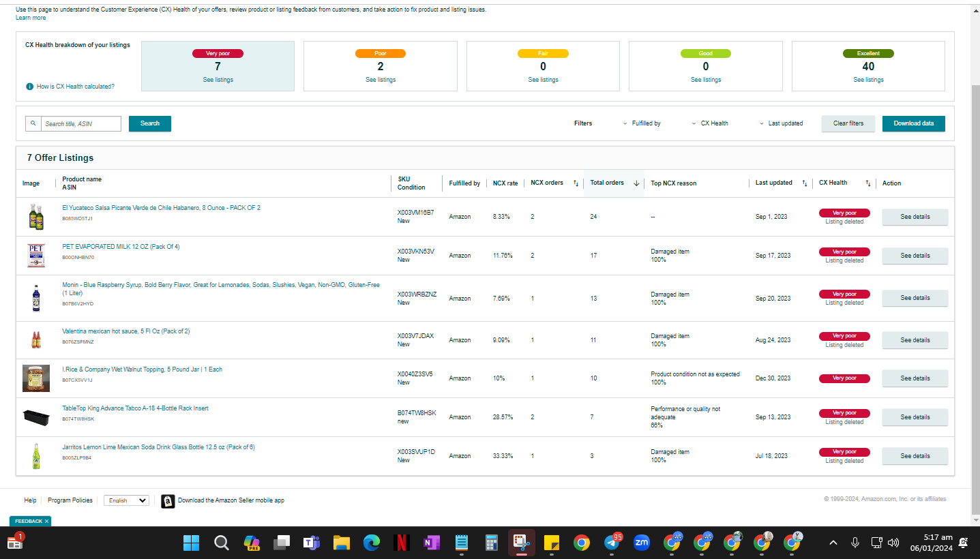
Task: Open Sticky Notes from the taskbar
Action: 552,543
